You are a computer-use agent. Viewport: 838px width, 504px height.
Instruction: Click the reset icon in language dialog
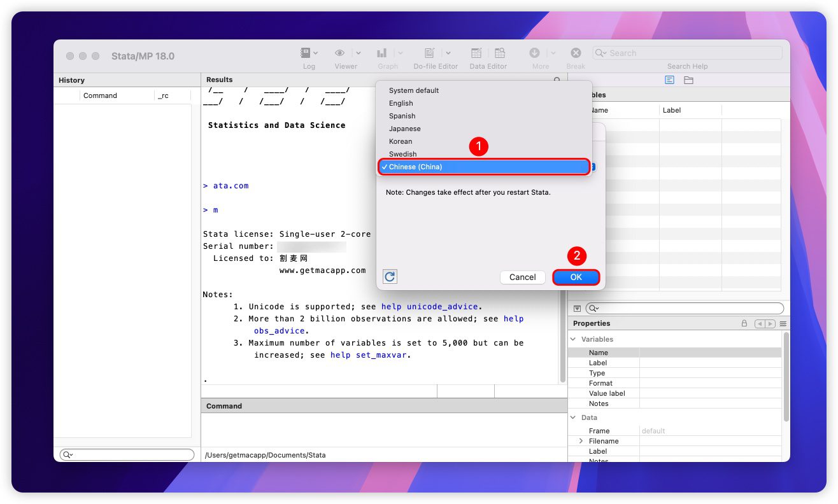390,277
